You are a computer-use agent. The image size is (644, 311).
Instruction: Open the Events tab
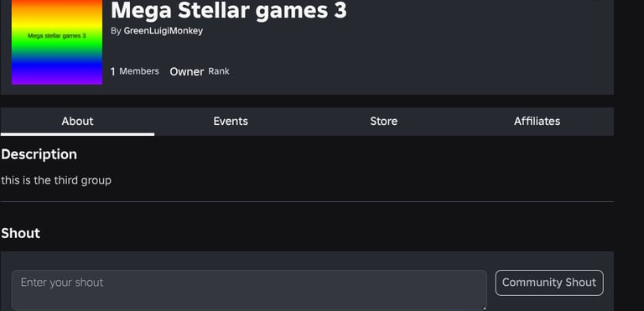click(231, 122)
